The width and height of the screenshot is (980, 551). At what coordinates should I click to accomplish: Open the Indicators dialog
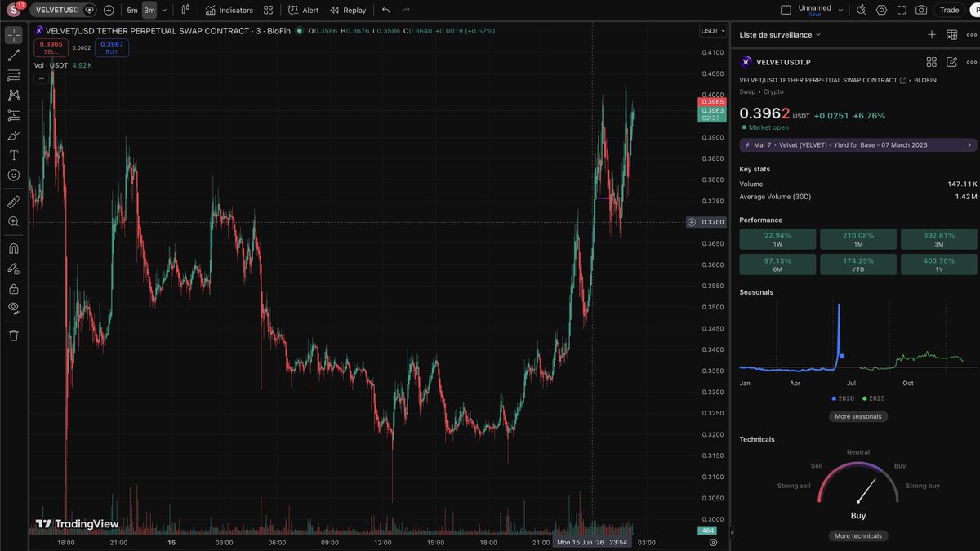coord(229,10)
